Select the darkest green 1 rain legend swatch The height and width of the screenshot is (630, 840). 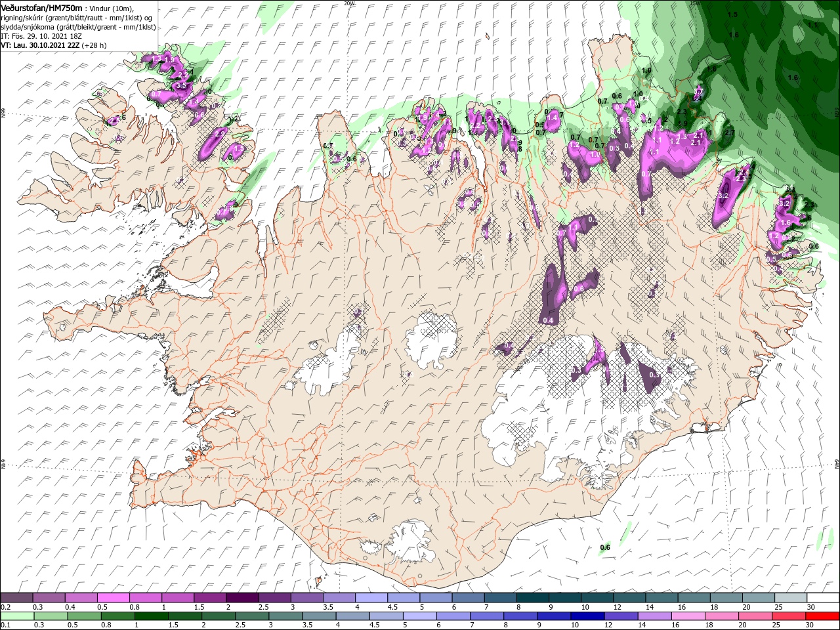[x=152, y=616]
